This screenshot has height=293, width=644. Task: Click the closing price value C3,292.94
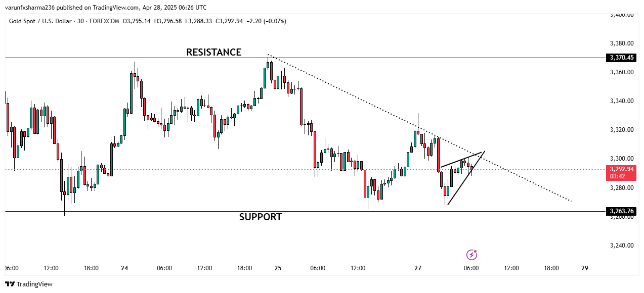pos(229,21)
